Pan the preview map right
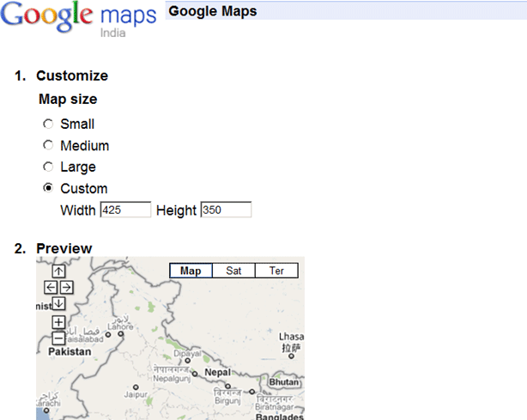 67,288
